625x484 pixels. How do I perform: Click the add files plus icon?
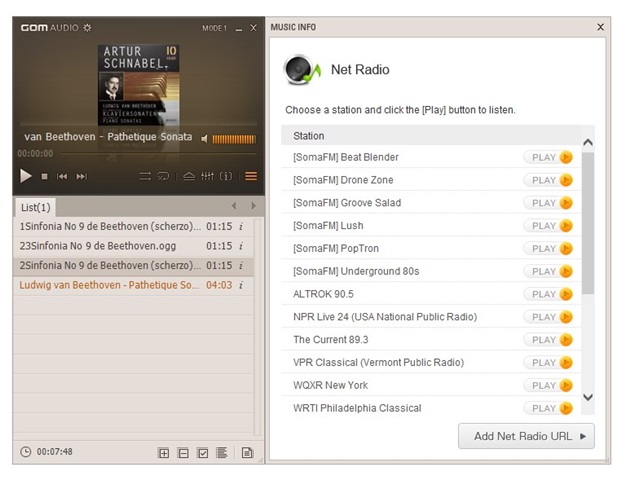point(164,453)
